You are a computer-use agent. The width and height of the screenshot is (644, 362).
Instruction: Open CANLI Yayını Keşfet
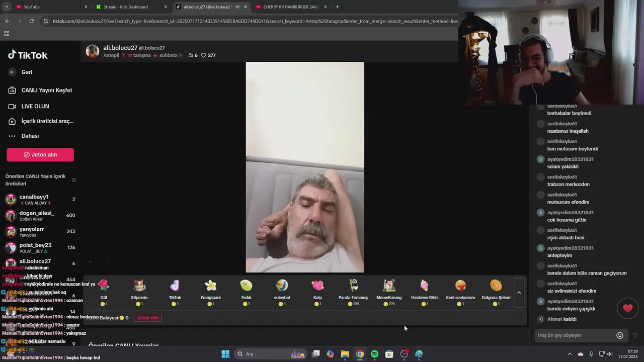[40, 90]
